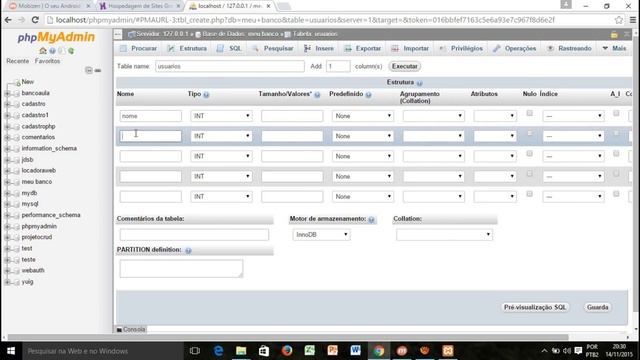Open InnoDB storage engine dropdown
The height and width of the screenshot is (360, 640).
(x=321, y=235)
